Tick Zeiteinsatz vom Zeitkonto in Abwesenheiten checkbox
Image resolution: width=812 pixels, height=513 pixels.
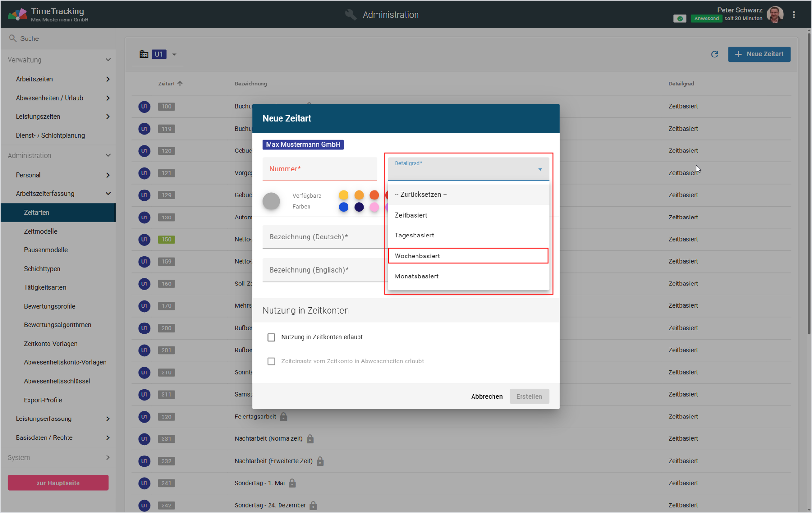tap(271, 361)
